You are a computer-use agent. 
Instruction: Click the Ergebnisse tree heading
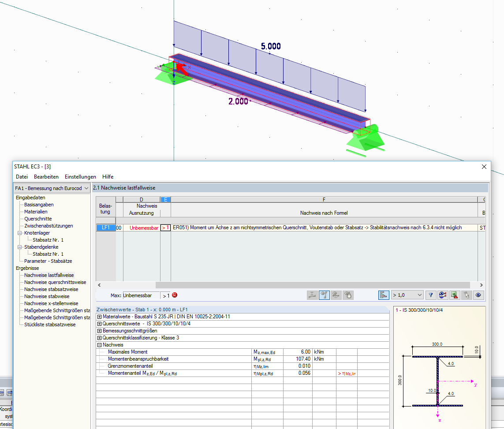click(x=27, y=269)
